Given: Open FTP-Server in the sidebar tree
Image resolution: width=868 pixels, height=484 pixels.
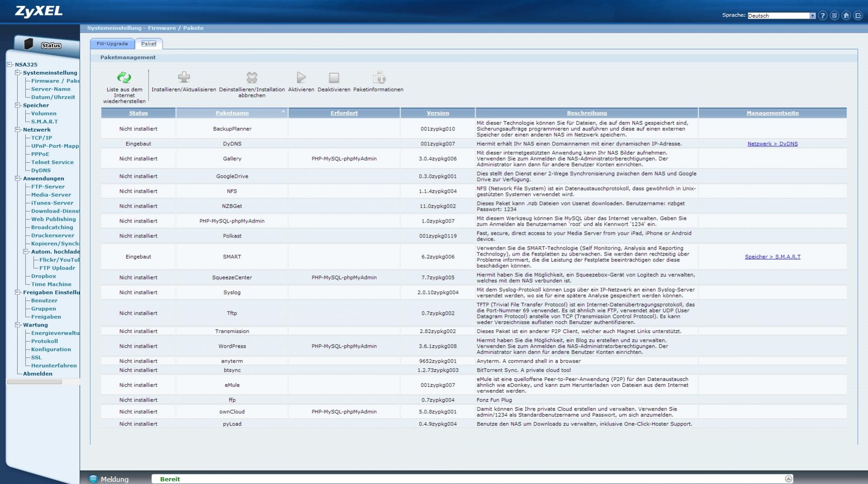Looking at the screenshot, I should tap(48, 187).
